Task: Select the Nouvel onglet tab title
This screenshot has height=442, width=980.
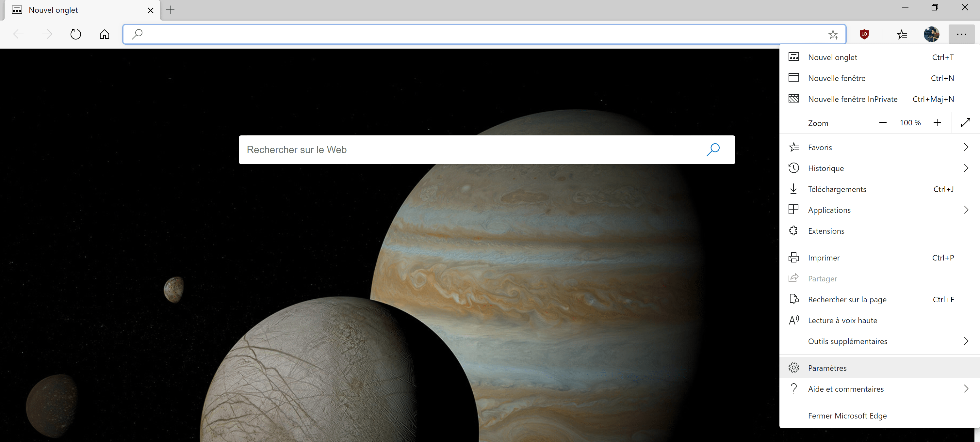Action: click(x=53, y=10)
